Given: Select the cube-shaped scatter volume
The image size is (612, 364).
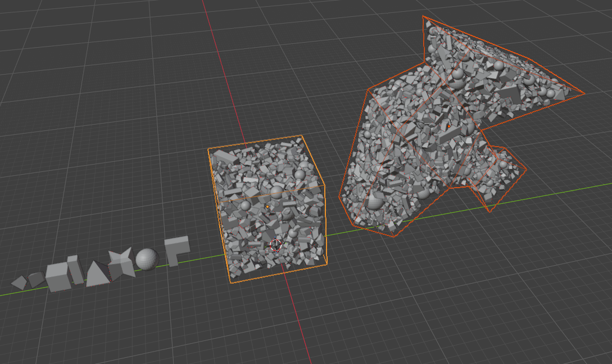Looking at the screenshot, I should [x=268, y=209].
